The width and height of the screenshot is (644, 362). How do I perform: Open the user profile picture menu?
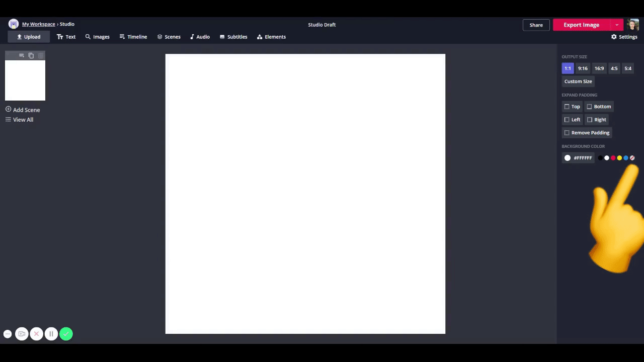633,25
